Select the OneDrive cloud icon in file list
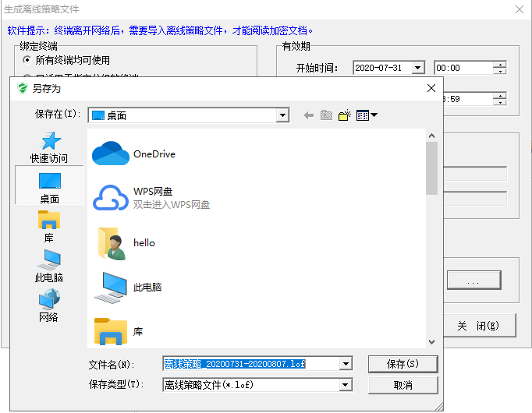Screen dimensions: 532x413 [x=111, y=154]
